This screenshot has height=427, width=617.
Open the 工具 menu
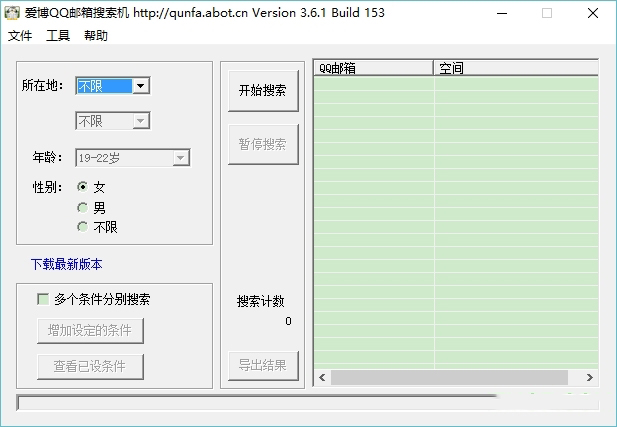click(58, 36)
